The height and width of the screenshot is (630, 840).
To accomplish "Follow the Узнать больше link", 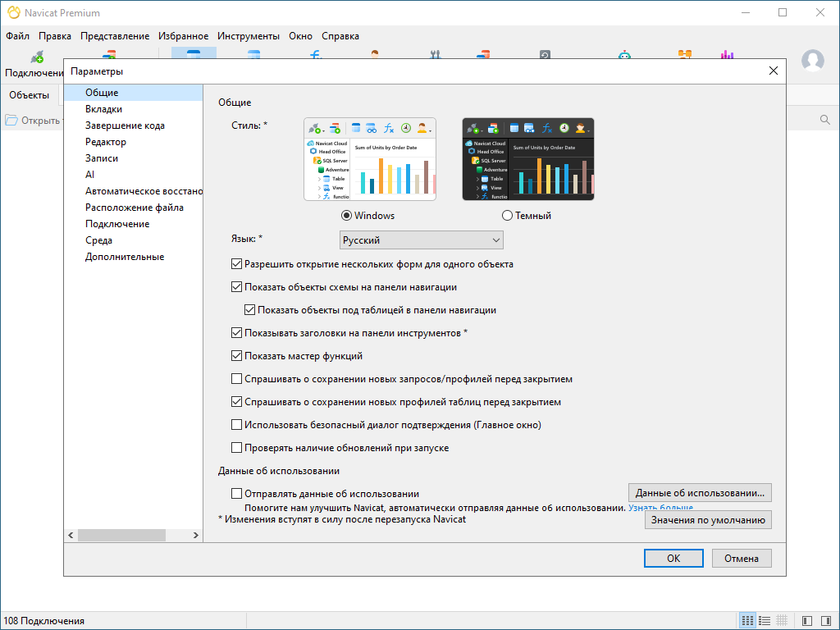I will tap(660, 509).
